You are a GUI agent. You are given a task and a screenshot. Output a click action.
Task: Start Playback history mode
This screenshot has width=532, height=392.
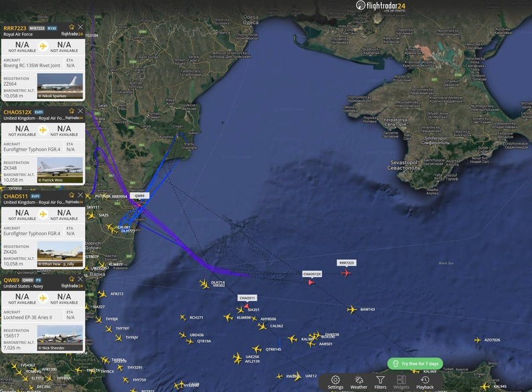[425, 383]
